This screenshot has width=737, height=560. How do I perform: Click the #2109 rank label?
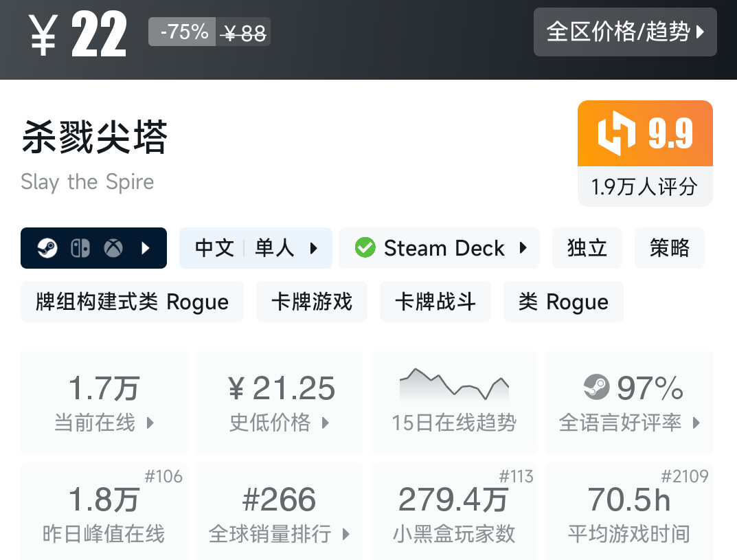(x=684, y=476)
